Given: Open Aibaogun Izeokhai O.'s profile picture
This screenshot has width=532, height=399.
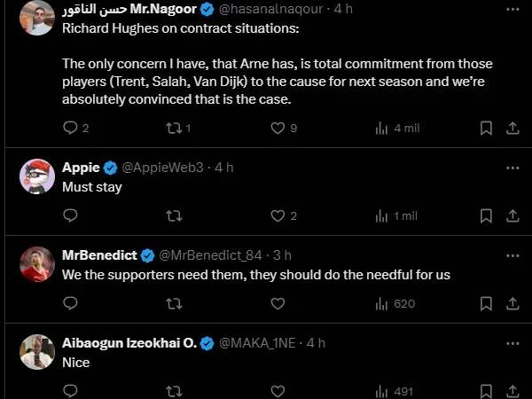Looking at the screenshot, I should pyautogui.click(x=37, y=352).
